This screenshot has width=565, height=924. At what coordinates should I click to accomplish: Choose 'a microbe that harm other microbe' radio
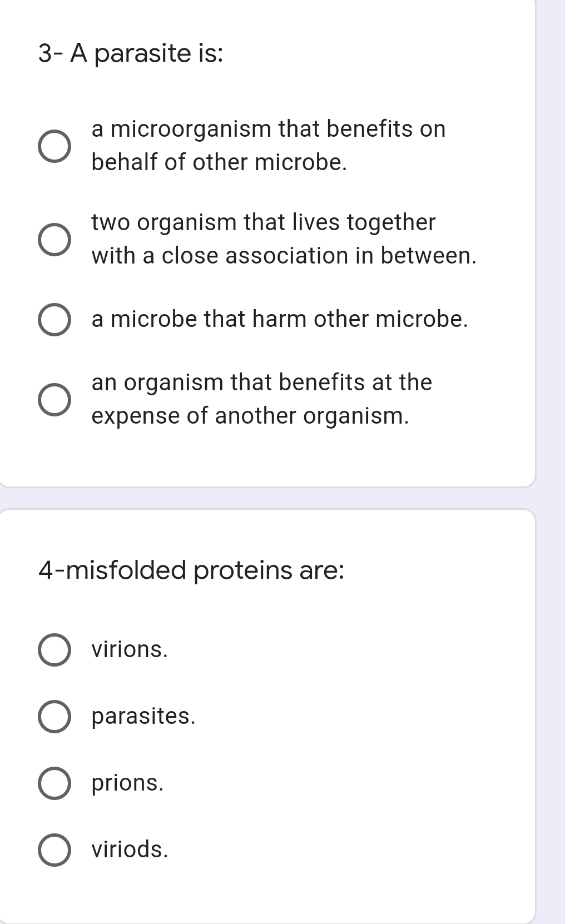[x=54, y=320]
